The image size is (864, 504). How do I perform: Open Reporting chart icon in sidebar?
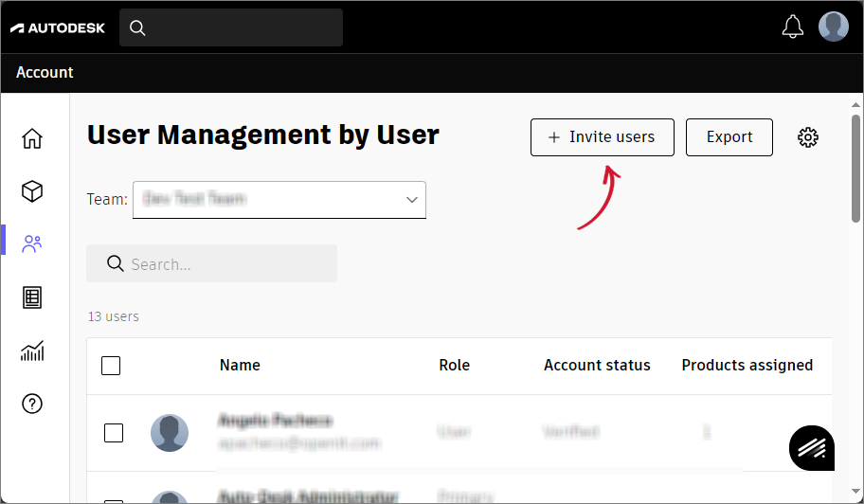tap(32, 351)
